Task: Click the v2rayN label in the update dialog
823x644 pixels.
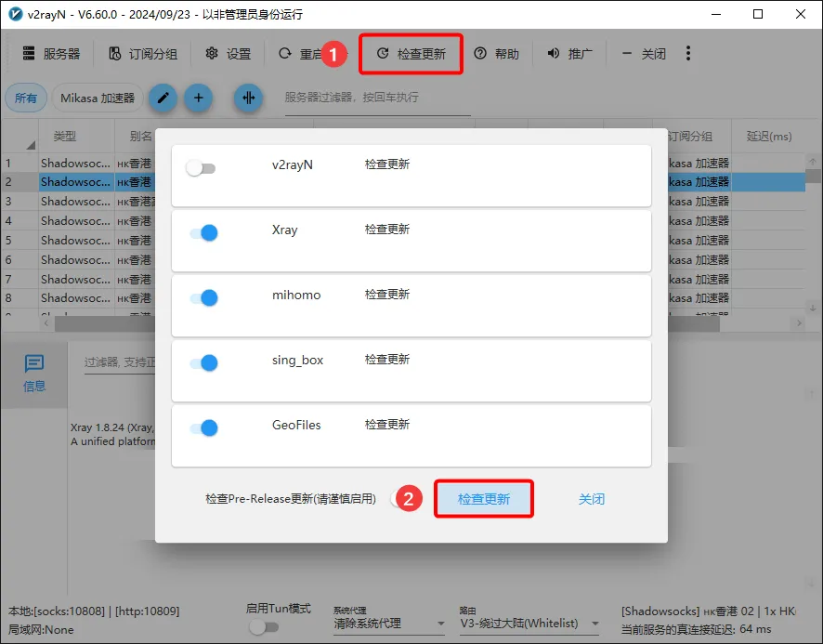Action: tap(293, 164)
